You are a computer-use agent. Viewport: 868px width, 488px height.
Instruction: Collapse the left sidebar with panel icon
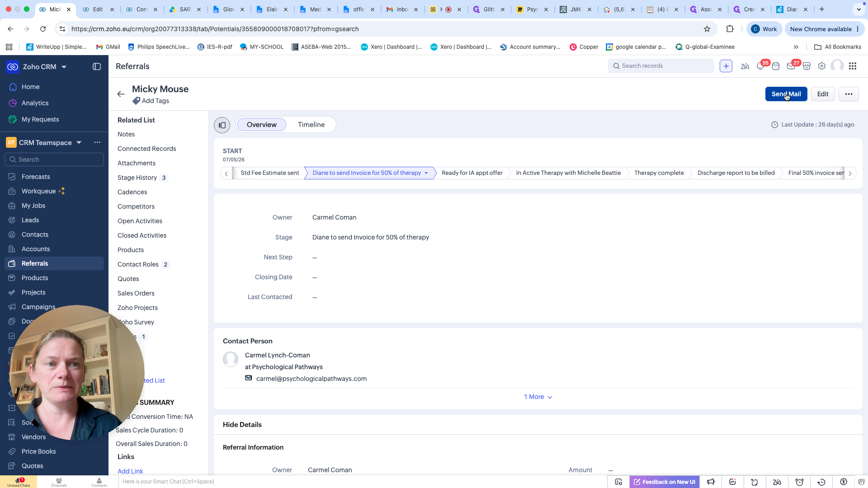point(97,67)
